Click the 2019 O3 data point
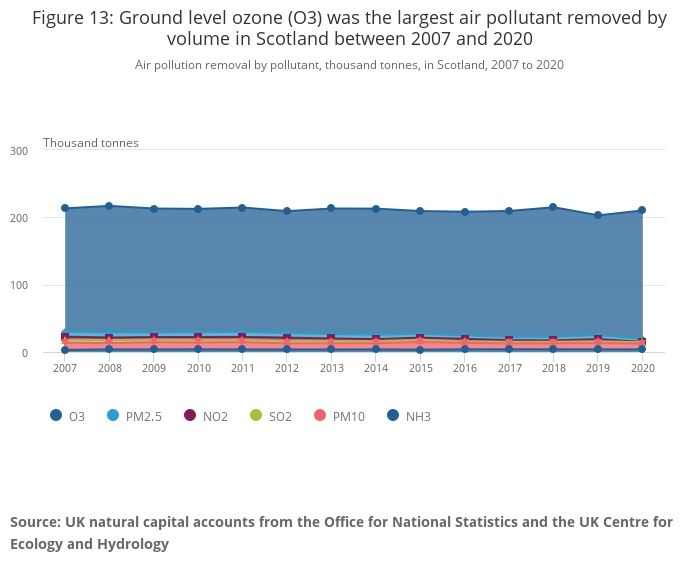700x574 pixels. [x=598, y=215]
